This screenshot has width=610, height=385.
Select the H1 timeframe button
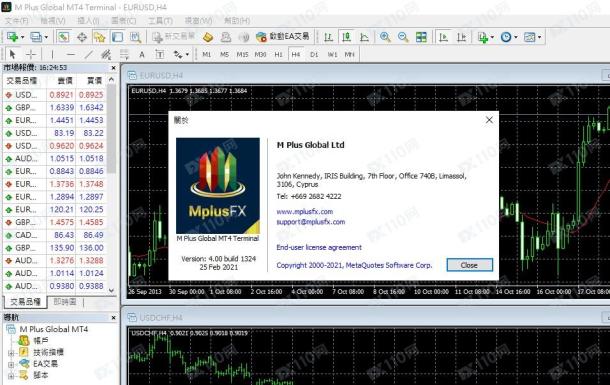pos(279,54)
